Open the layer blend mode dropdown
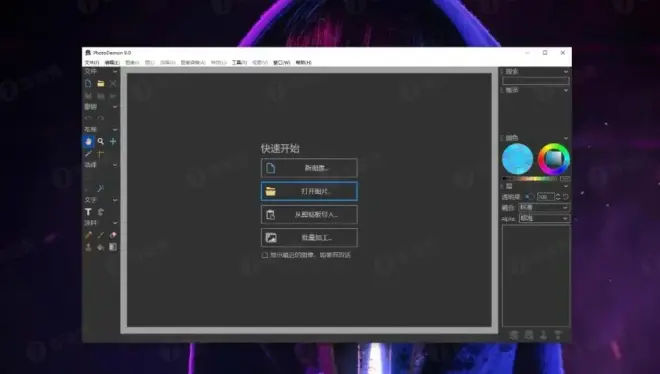660x374 pixels. coord(544,207)
